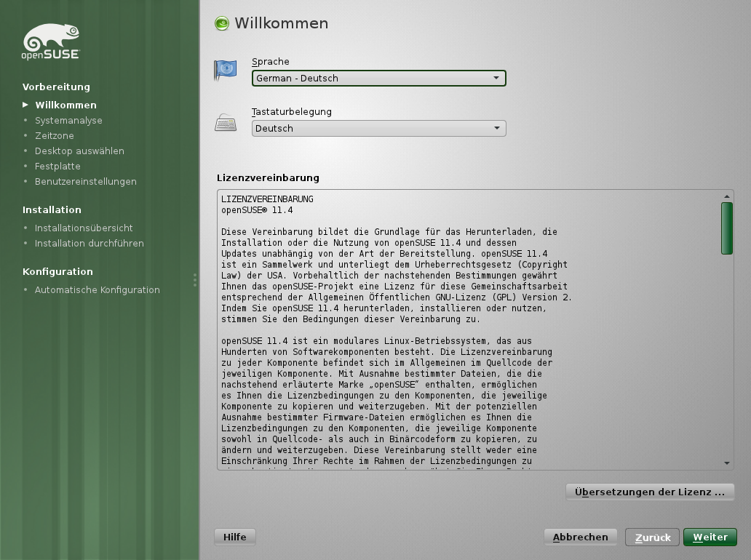The image size is (751, 560).
Task: Click the Zurück button
Action: [x=652, y=537]
